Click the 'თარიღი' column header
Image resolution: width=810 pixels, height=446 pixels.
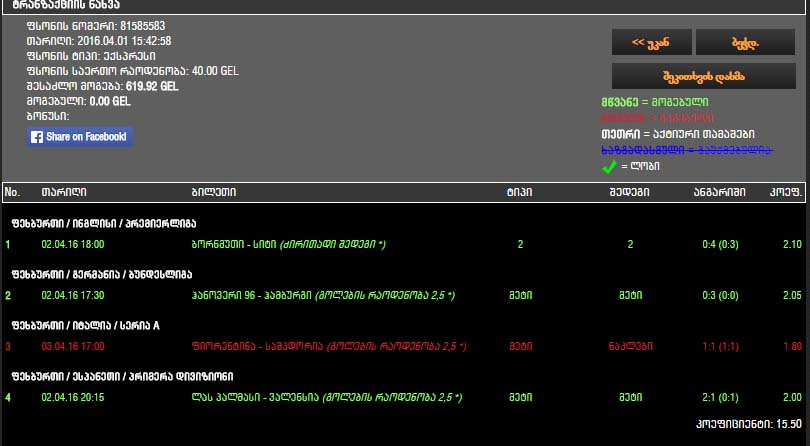tap(64, 192)
